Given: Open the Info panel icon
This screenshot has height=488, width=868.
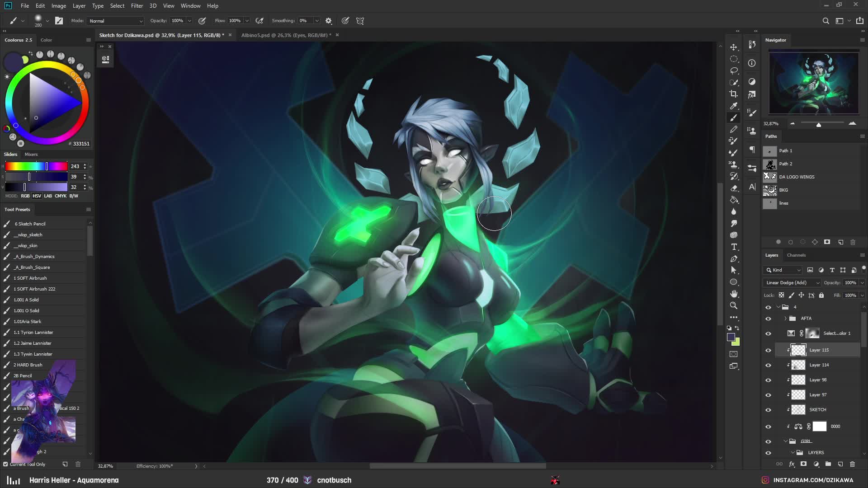Looking at the screenshot, I should tap(752, 63).
